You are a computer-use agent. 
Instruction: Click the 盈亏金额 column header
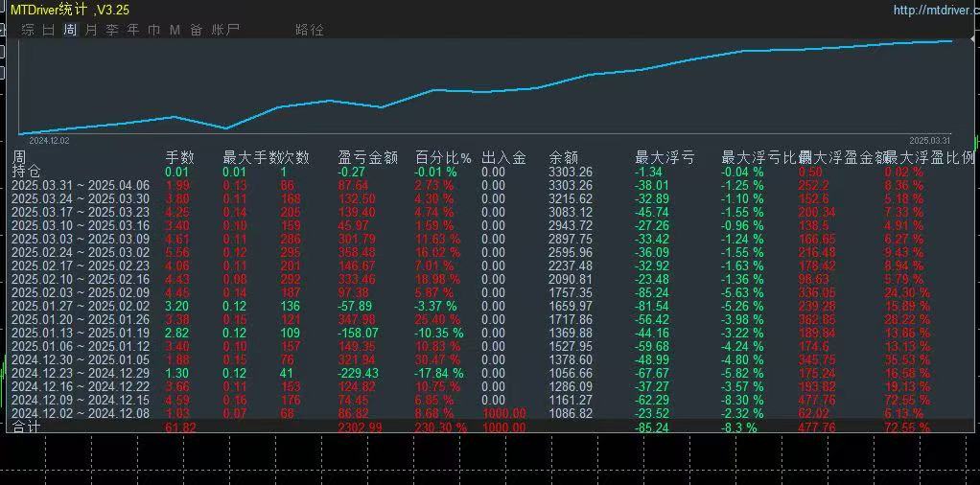click(x=367, y=157)
